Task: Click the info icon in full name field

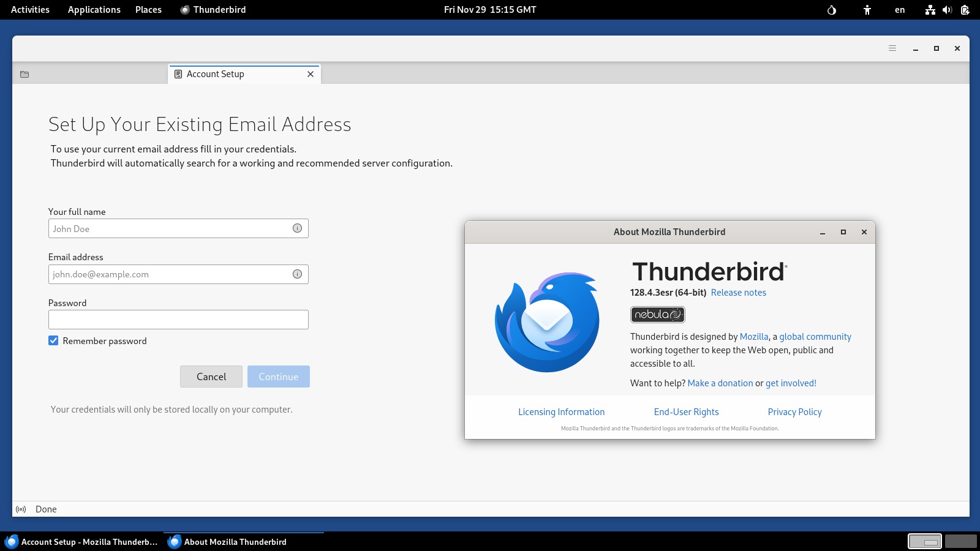Action: click(297, 228)
